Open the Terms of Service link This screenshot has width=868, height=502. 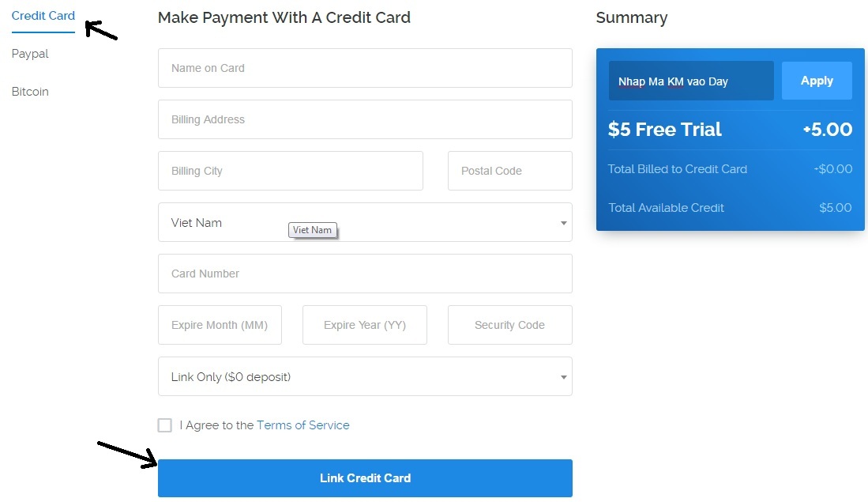point(302,425)
